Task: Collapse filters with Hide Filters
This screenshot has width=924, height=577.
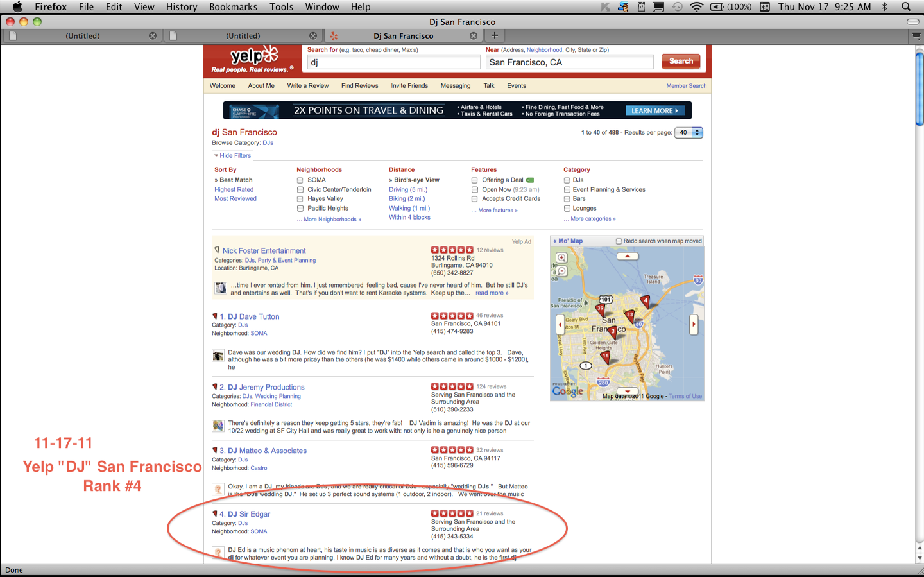Action: [233, 155]
